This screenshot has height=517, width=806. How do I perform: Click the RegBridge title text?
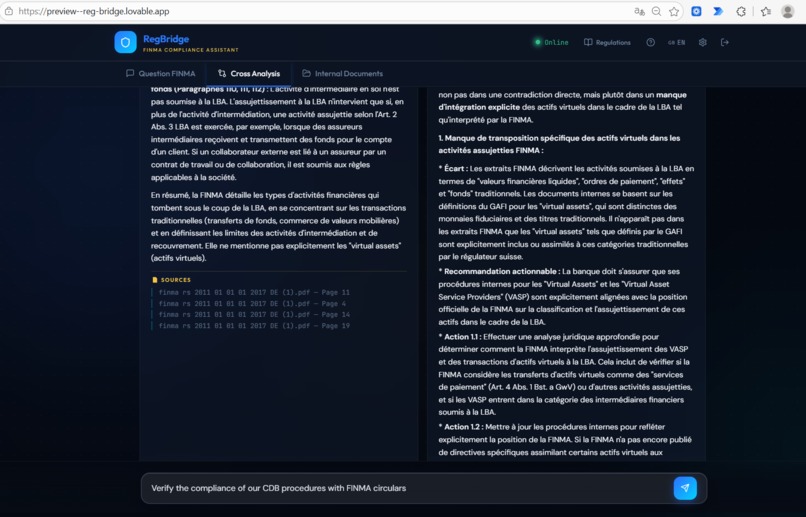click(x=166, y=39)
